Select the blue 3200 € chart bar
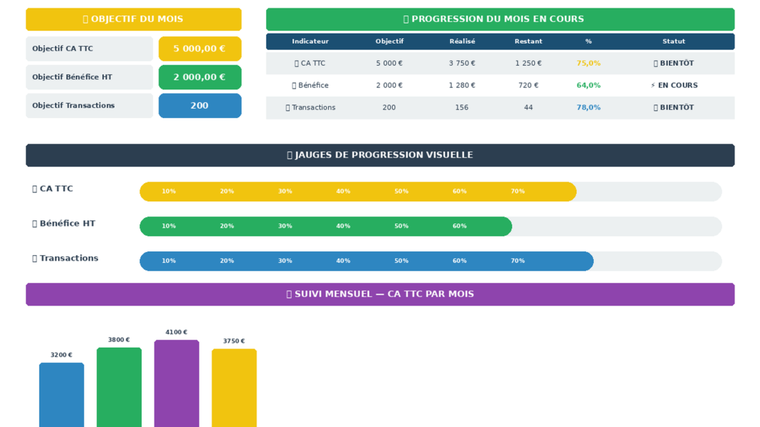760x427 pixels. [x=61, y=395]
